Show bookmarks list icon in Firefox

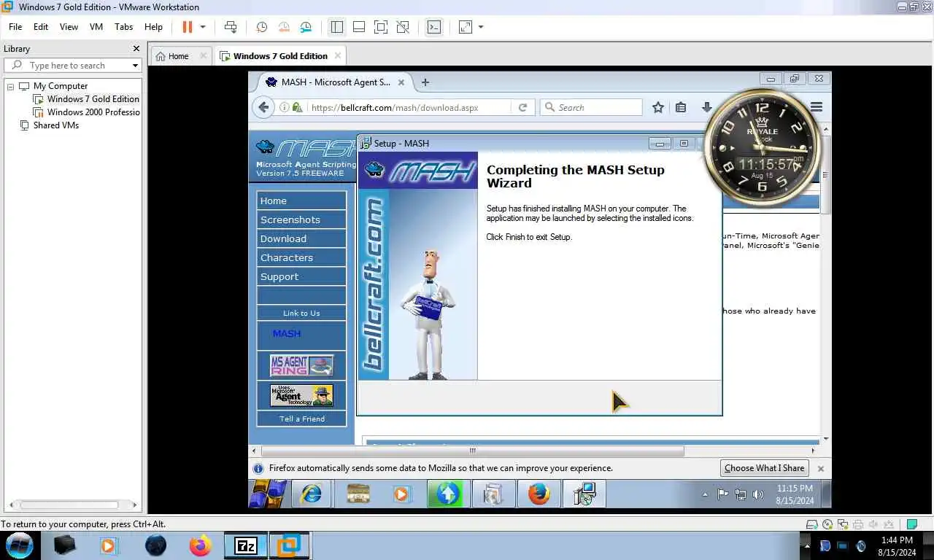point(681,107)
